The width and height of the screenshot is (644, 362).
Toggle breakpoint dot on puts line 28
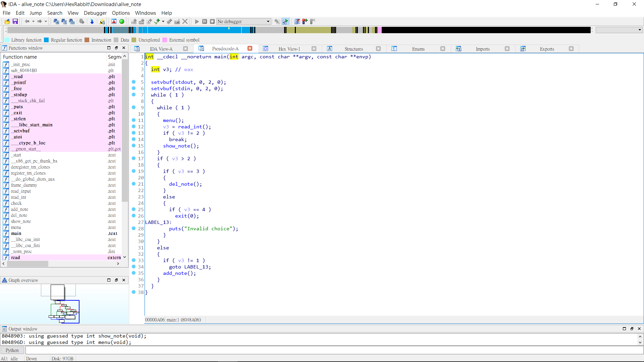pyautogui.click(x=133, y=228)
